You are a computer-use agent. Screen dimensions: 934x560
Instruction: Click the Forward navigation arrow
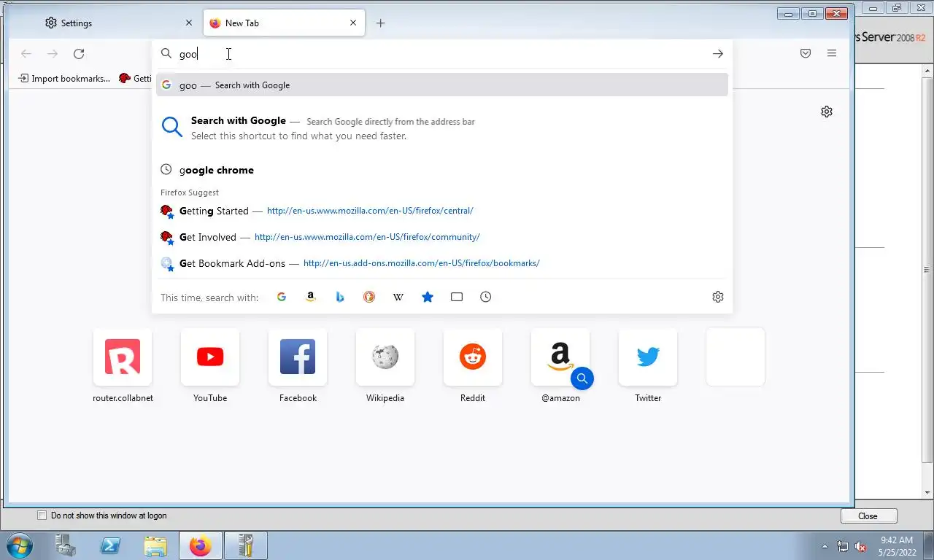(x=53, y=53)
